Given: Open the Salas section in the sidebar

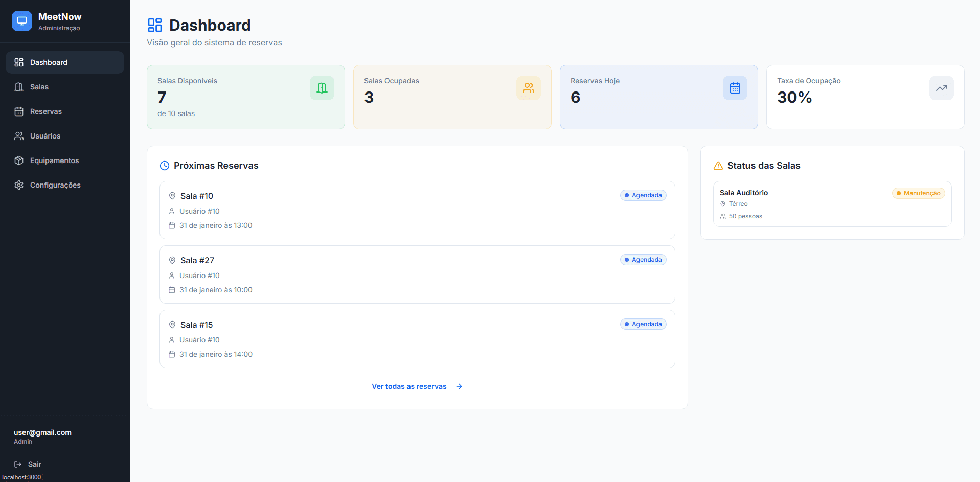Looking at the screenshot, I should [x=39, y=87].
